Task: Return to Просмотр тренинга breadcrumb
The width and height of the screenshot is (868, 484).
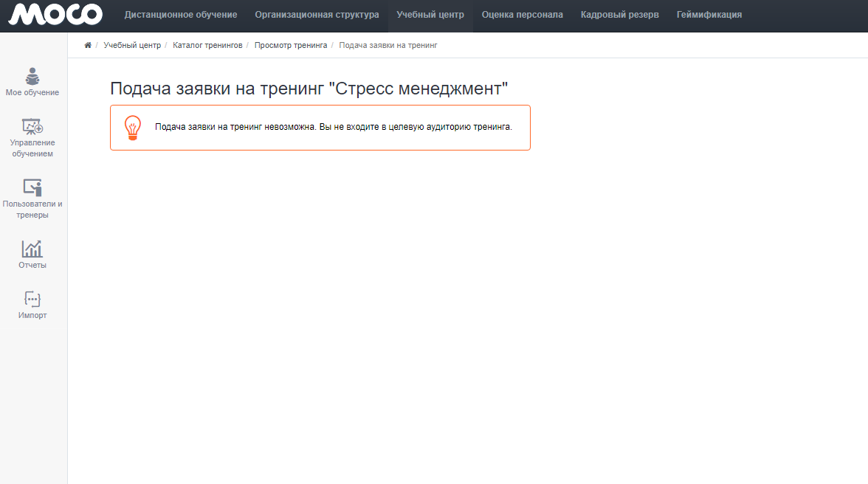Action: 291,45
